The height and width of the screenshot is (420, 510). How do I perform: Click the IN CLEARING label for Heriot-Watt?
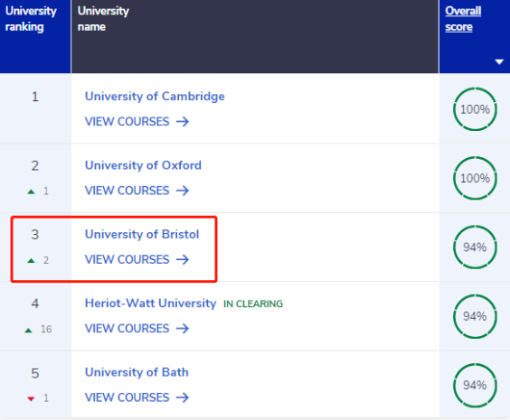[x=253, y=304]
